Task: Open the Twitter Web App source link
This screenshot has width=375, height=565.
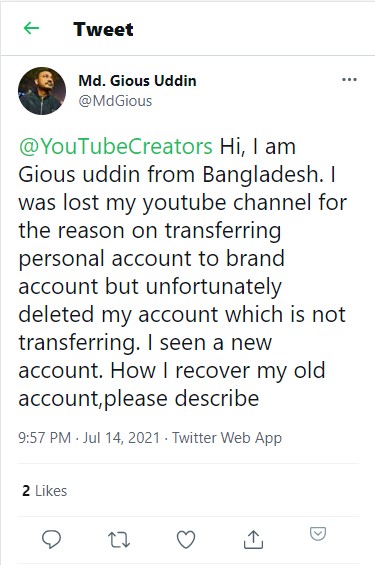Action: (x=227, y=438)
